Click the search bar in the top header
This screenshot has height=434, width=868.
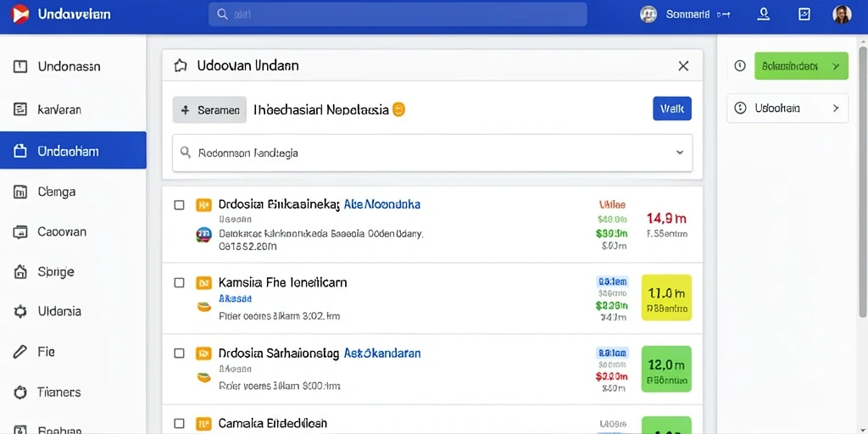(398, 14)
